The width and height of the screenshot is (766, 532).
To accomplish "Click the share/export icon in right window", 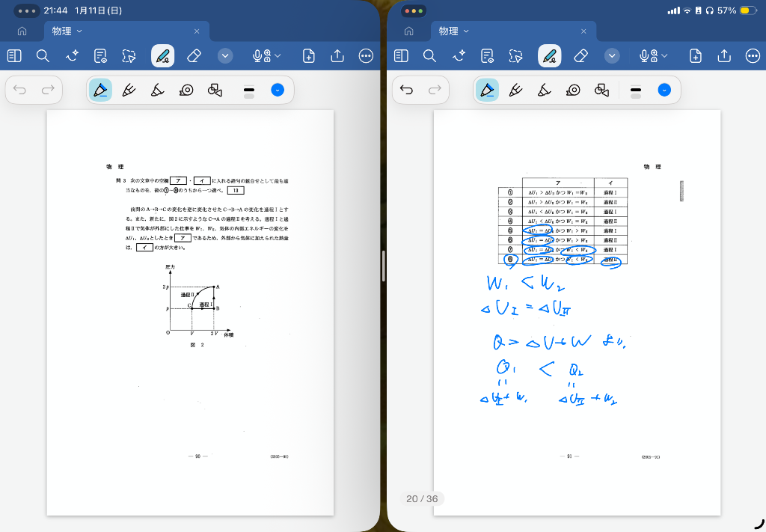I will [x=723, y=56].
